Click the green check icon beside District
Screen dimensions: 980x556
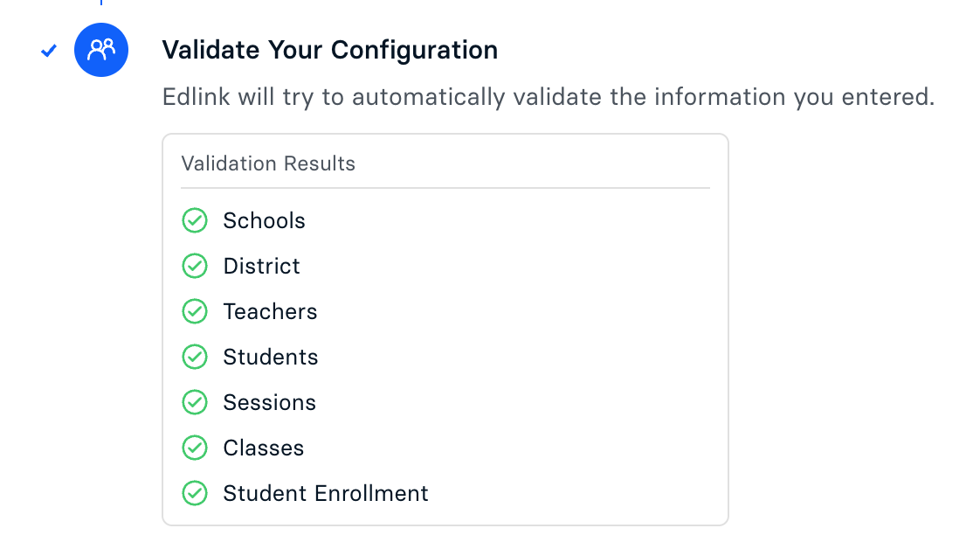pyautogui.click(x=194, y=266)
